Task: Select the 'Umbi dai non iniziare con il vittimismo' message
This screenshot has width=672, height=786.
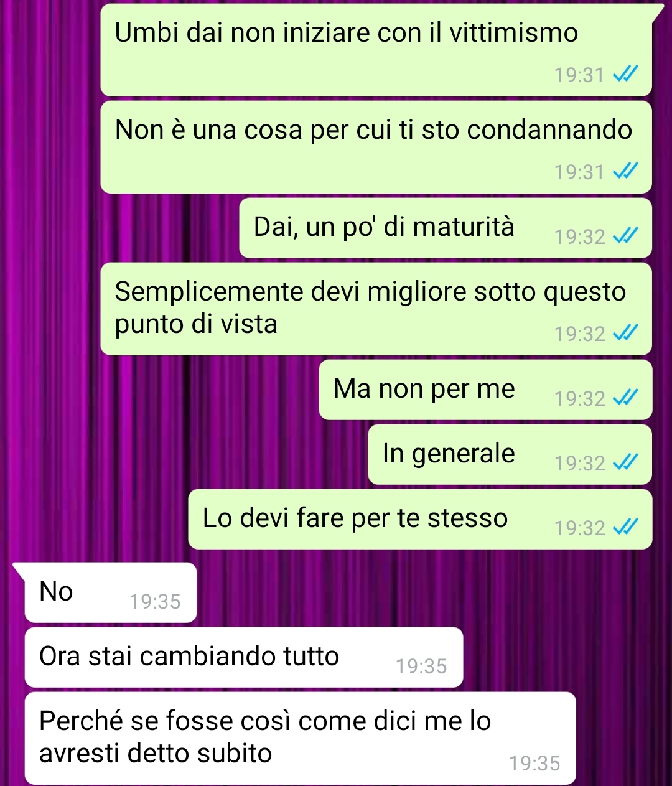Action: pos(376,50)
